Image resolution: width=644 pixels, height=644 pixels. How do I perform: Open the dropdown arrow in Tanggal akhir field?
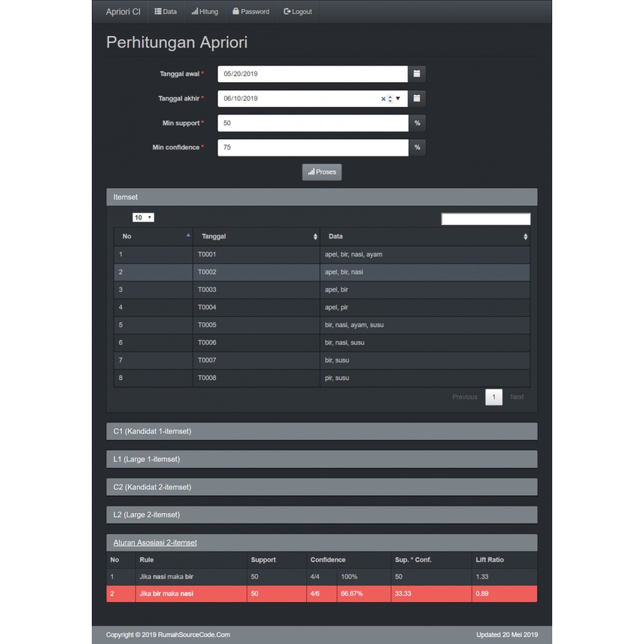(x=397, y=99)
